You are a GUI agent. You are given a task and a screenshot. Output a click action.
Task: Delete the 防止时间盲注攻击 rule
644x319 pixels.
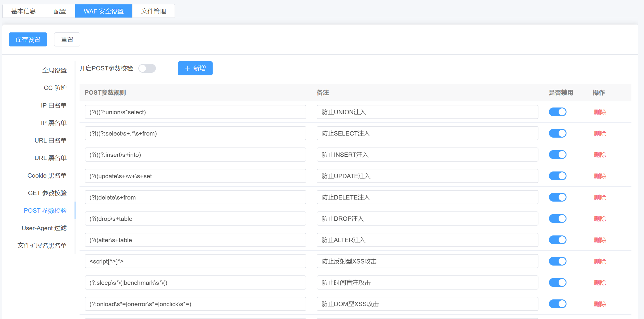tap(600, 283)
